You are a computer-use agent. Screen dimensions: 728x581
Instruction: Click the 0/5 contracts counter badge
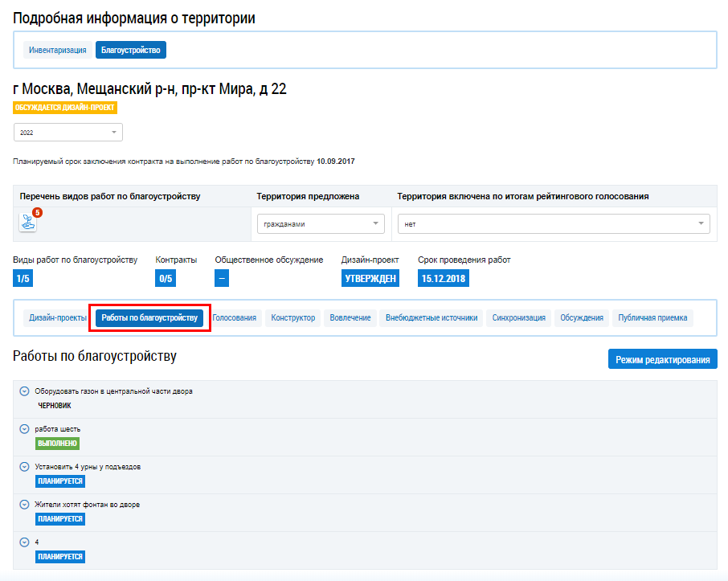point(166,279)
